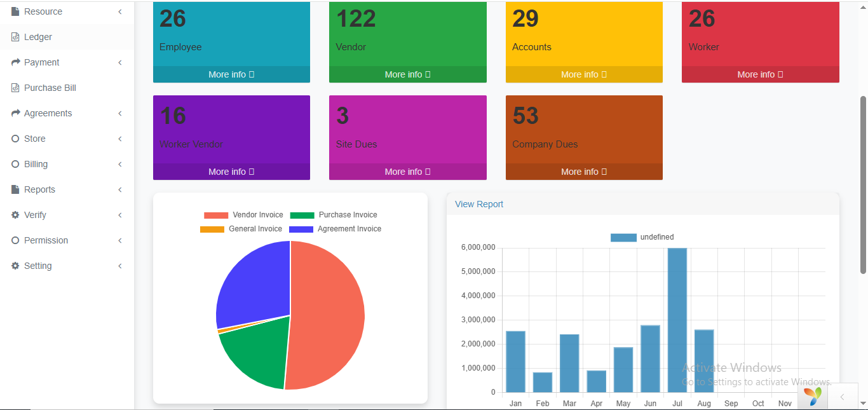Select the Payment paper-plane icon
The image size is (868, 410).
pyautogui.click(x=16, y=62)
